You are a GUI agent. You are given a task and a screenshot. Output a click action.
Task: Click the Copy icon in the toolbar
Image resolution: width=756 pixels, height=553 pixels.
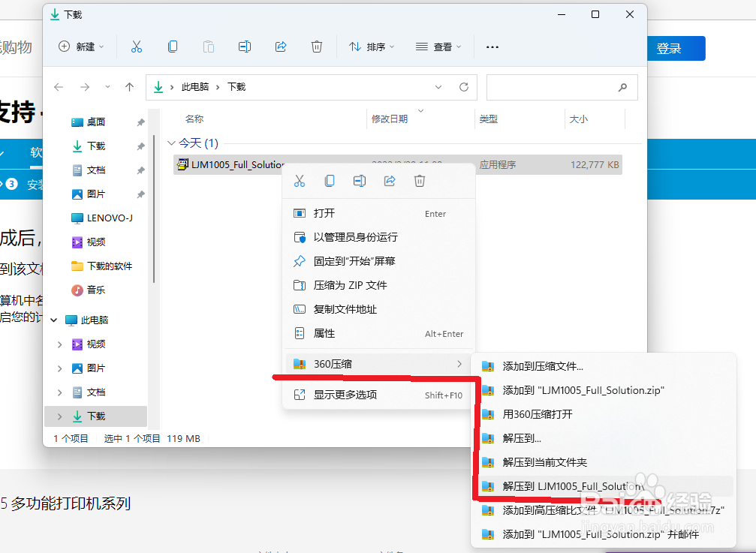(x=173, y=47)
